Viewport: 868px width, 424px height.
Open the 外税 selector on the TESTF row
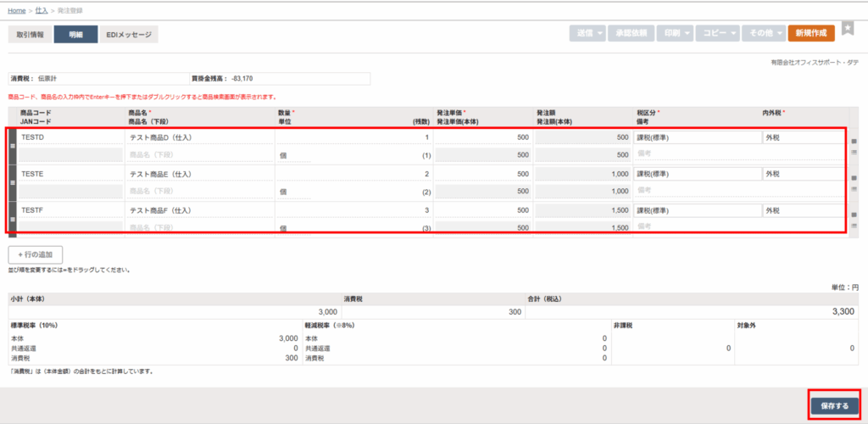click(x=804, y=210)
